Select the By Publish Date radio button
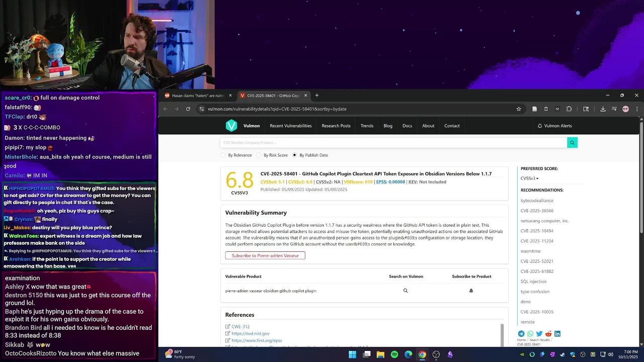Image resolution: width=644 pixels, height=362 pixels. click(x=295, y=155)
